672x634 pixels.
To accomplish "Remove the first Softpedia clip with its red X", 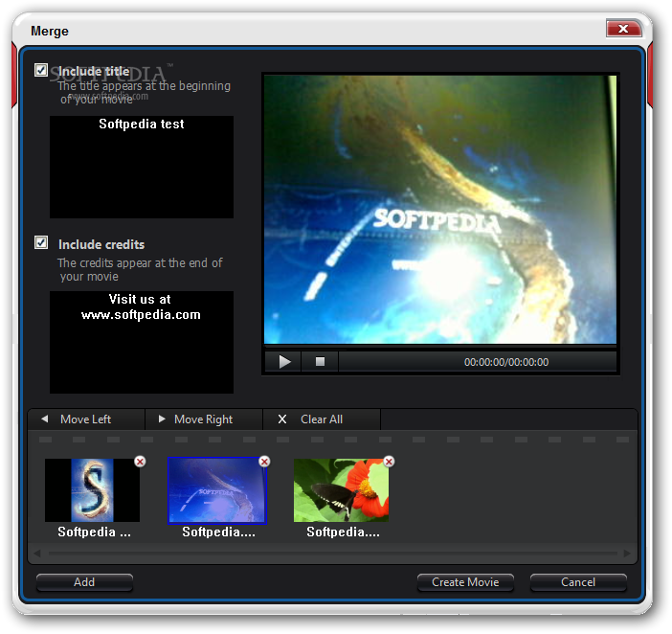I will click(x=140, y=462).
